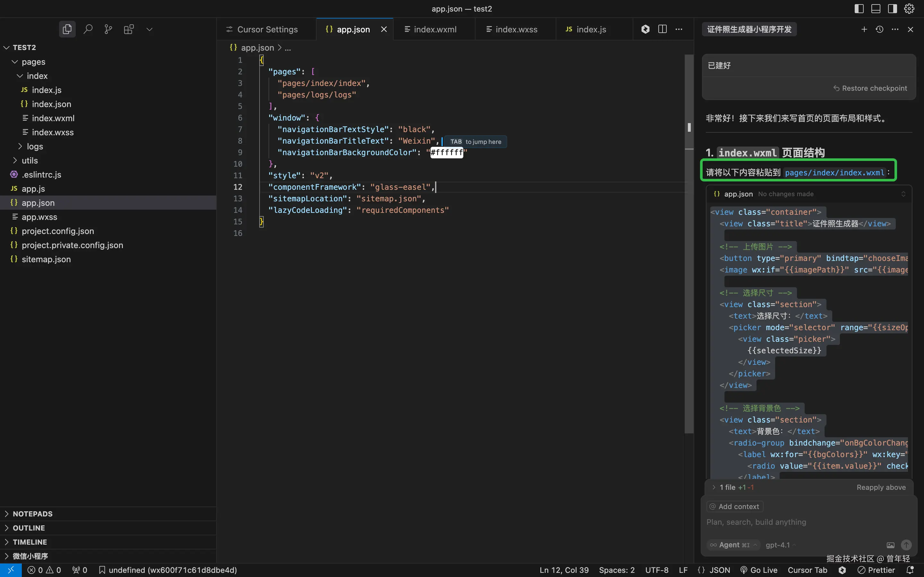Screen dimensions: 924x577
Task: Expand the OUTLINE section
Action: click(29, 528)
